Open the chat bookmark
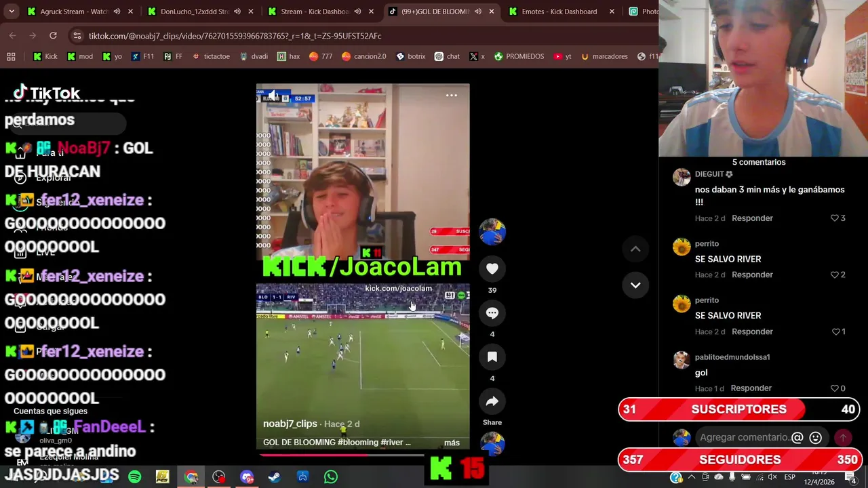This screenshot has width=868, height=488. pyautogui.click(x=448, y=56)
